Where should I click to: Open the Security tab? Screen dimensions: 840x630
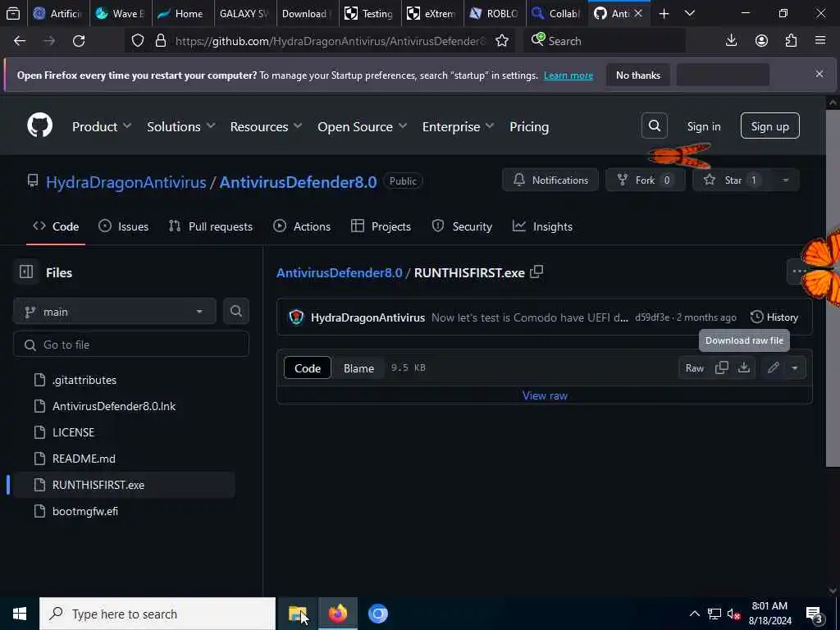[x=462, y=226]
